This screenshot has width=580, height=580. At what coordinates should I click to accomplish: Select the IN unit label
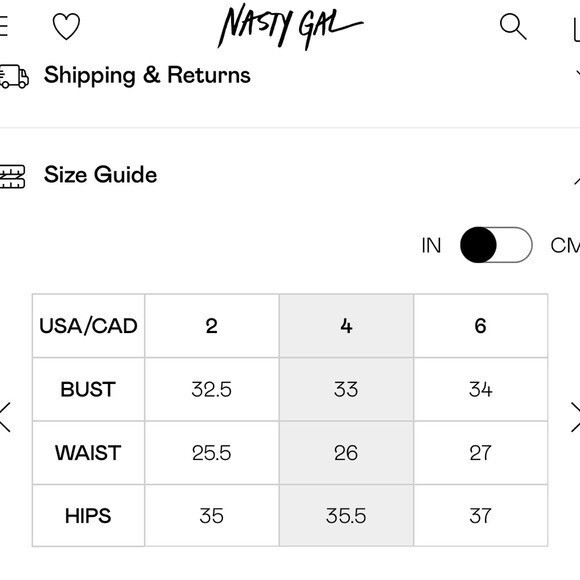click(x=431, y=245)
